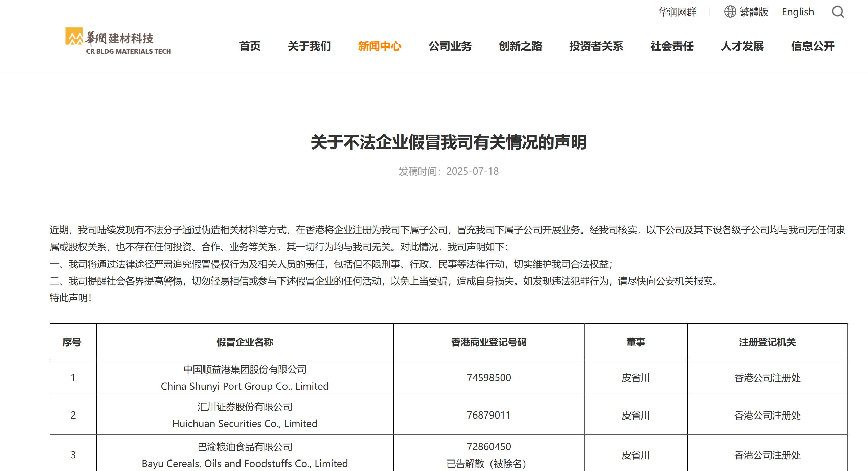Click the CR Bldg Materials Tech logo

coord(118,41)
